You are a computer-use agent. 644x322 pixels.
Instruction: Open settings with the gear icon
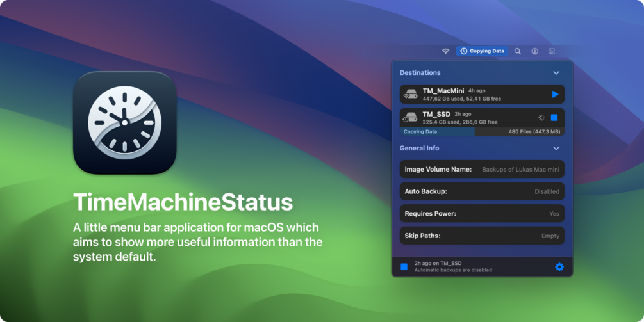559,267
